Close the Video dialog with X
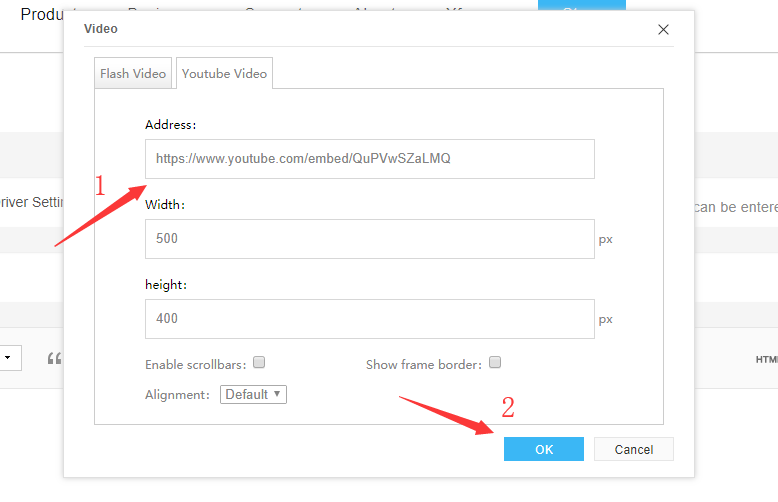 [663, 30]
